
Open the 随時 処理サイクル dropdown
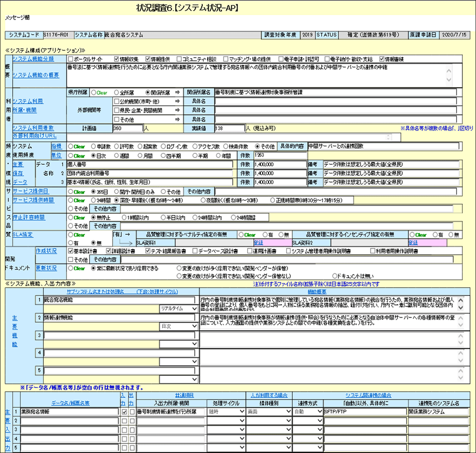pyautogui.click(x=227, y=412)
